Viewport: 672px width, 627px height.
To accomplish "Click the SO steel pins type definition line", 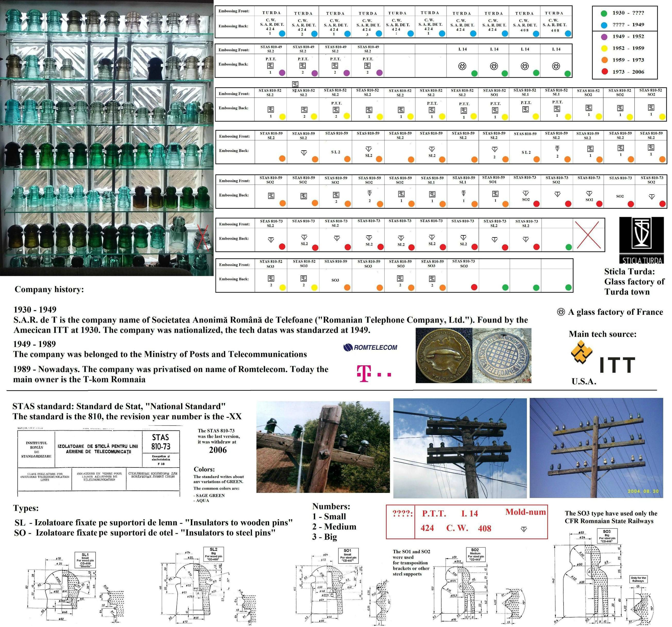I will pyautogui.click(x=145, y=533).
